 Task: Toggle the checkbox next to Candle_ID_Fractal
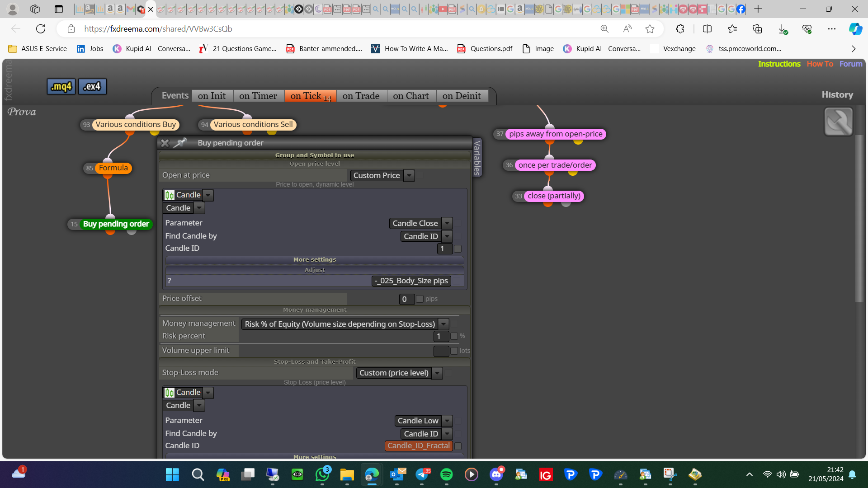pos(458,446)
